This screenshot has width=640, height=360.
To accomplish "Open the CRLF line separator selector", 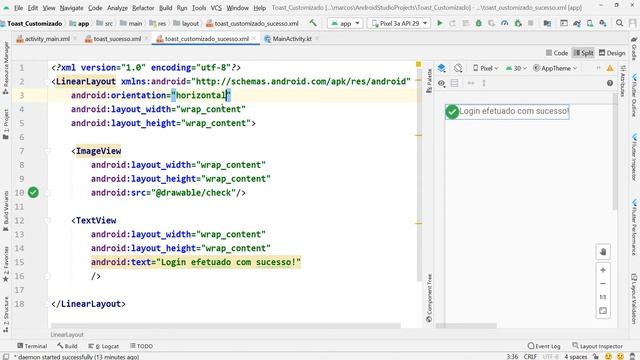I will (530, 357).
